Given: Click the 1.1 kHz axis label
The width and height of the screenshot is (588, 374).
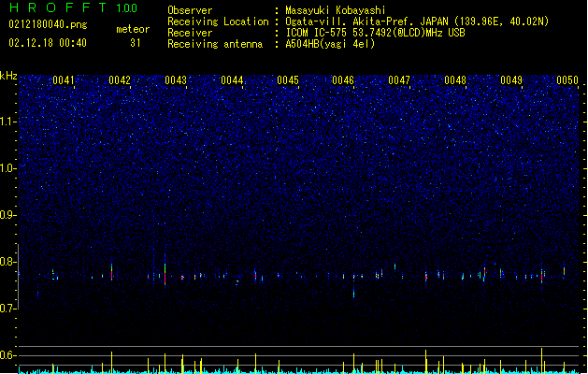Looking at the screenshot, I should tap(8, 122).
